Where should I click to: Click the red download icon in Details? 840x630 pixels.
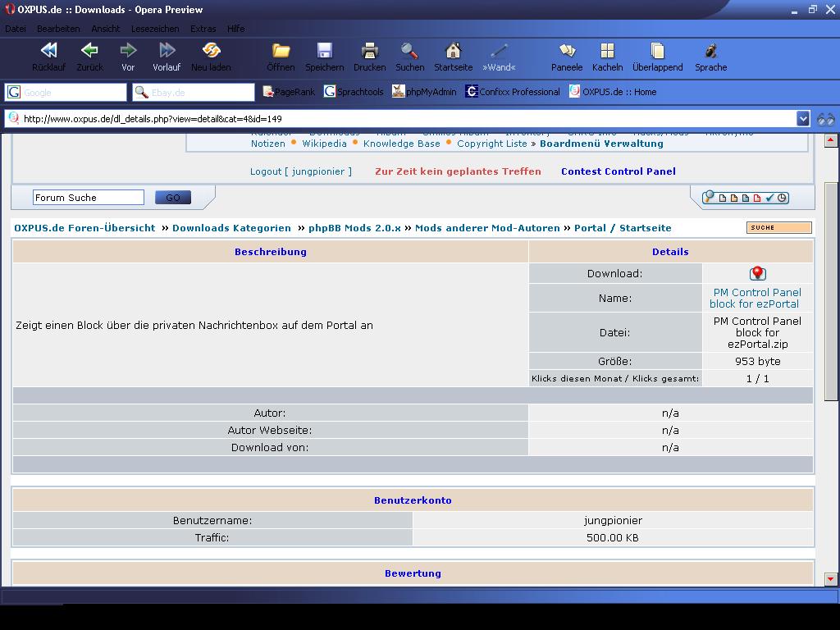click(757, 273)
